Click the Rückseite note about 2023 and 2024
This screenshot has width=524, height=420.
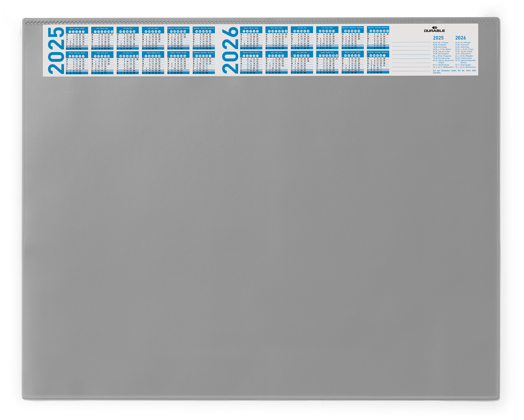coord(454,72)
